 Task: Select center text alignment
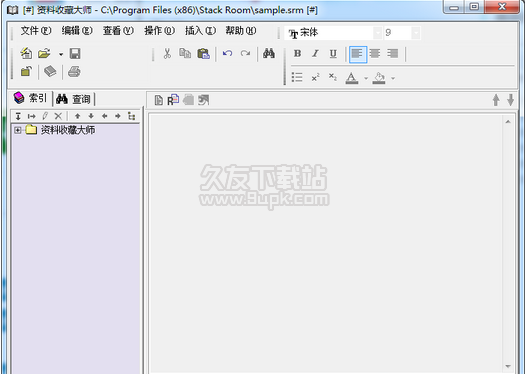(375, 54)
